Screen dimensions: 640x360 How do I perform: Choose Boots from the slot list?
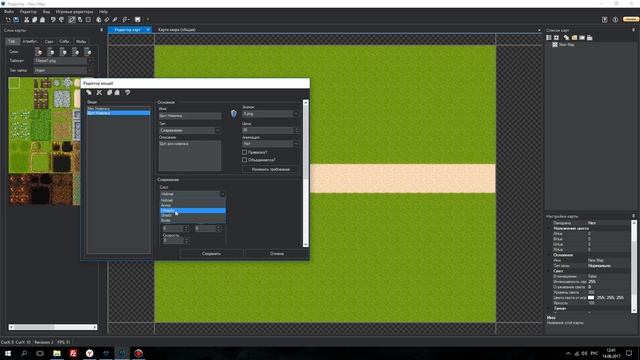point(193,220)
